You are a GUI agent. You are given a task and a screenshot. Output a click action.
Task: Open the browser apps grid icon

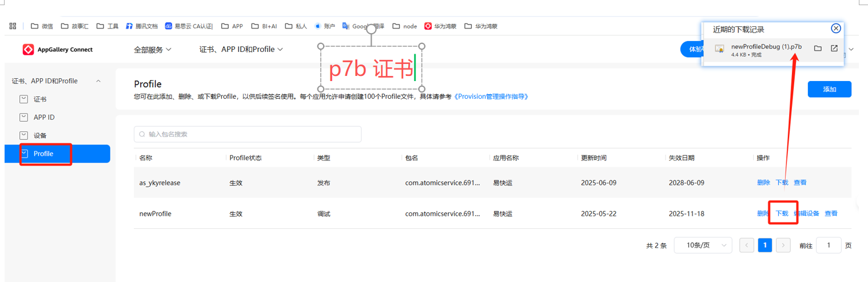tap(13, 26)
